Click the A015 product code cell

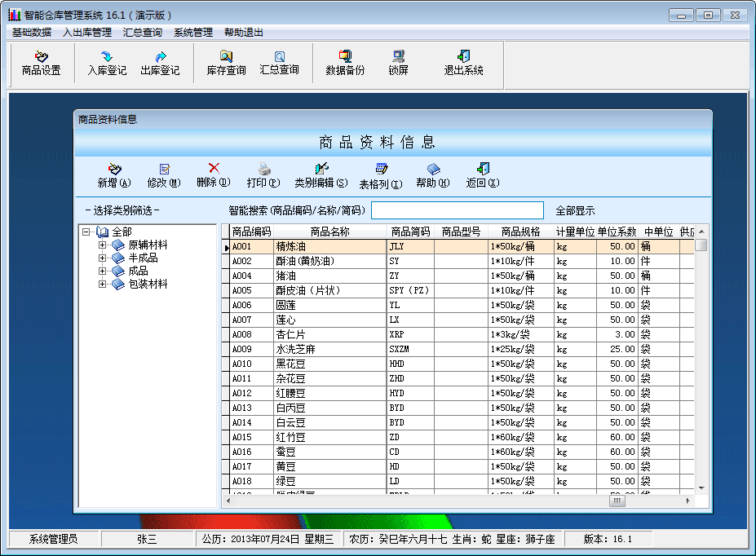click(x=251, y=437)
